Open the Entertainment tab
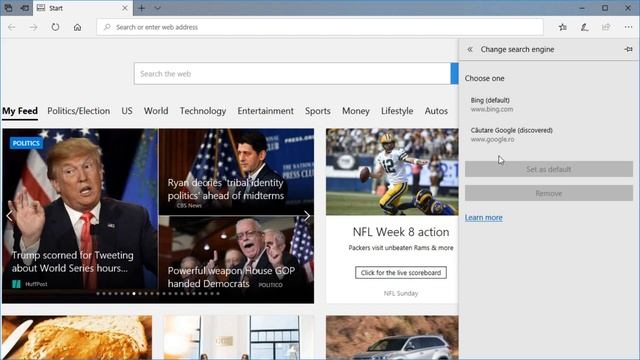 [265, 111]
